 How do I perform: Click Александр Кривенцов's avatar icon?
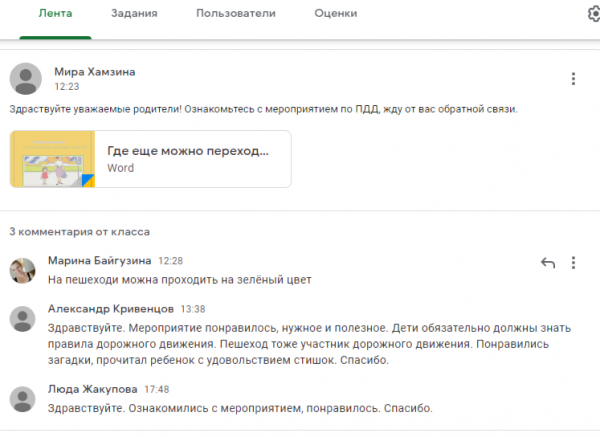pos(24,319)
